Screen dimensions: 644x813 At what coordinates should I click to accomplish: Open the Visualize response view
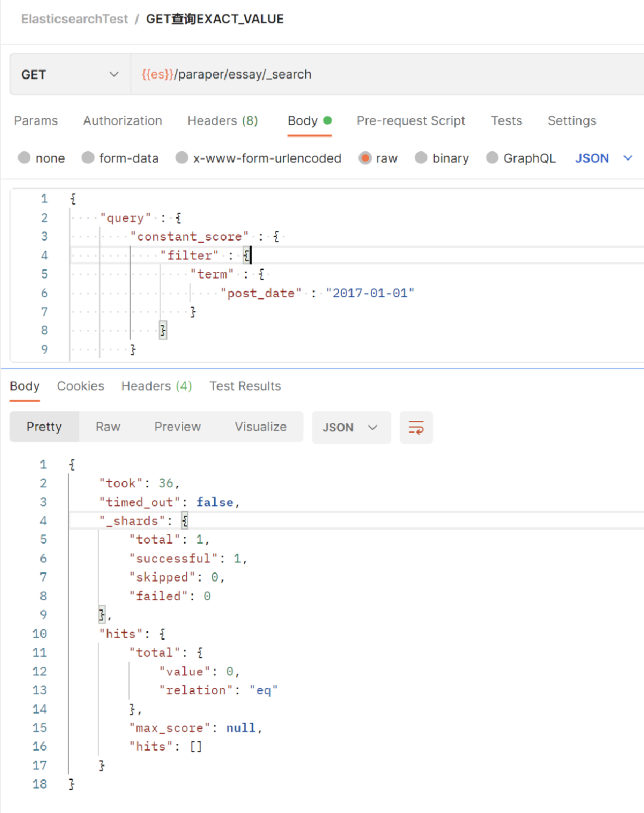[x=261, y=426]
